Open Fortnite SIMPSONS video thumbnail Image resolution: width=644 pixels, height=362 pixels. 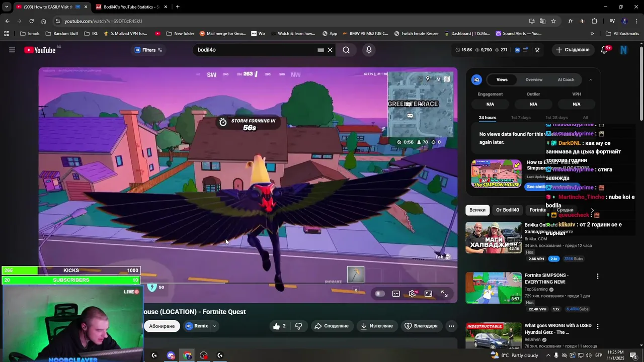click(494, 288)
